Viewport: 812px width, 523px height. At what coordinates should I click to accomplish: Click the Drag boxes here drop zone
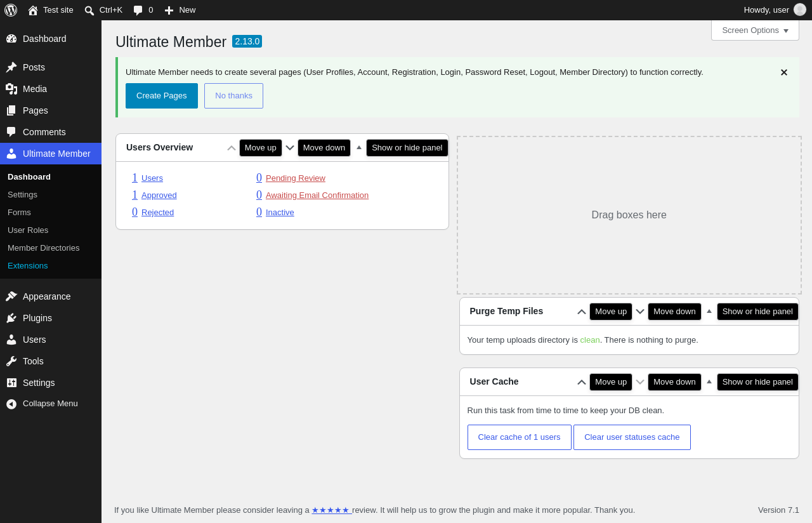click(x=629, y=215)
